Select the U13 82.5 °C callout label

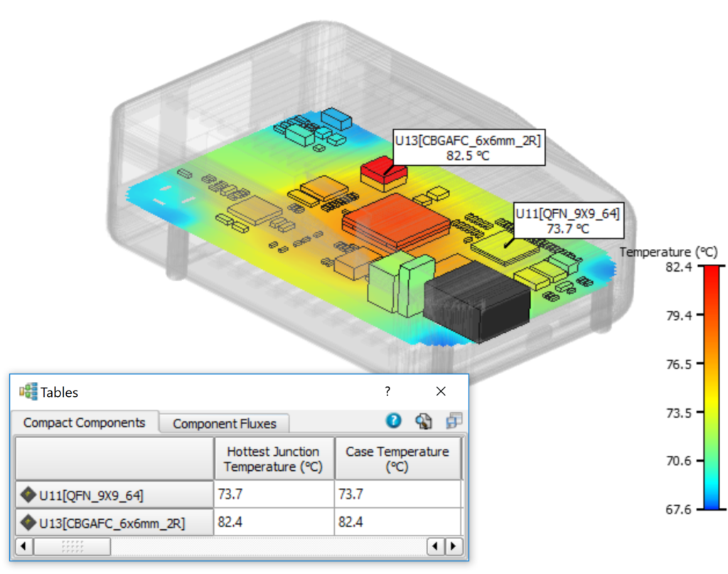(x=468, y=148)
